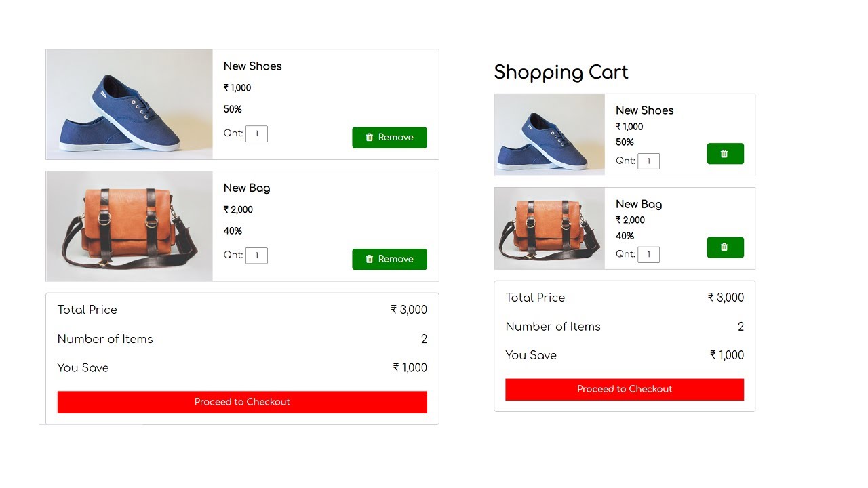Image resolution: width=868 pixels, height=488 pixels.
Task: Click the New Bag title beside the Remove text button
Action: [247, 188]
